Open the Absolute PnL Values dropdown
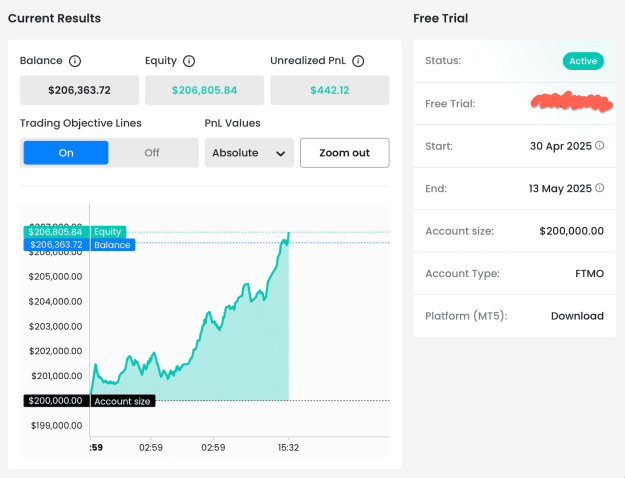625x478 pixels. click(x=249, y=153)
